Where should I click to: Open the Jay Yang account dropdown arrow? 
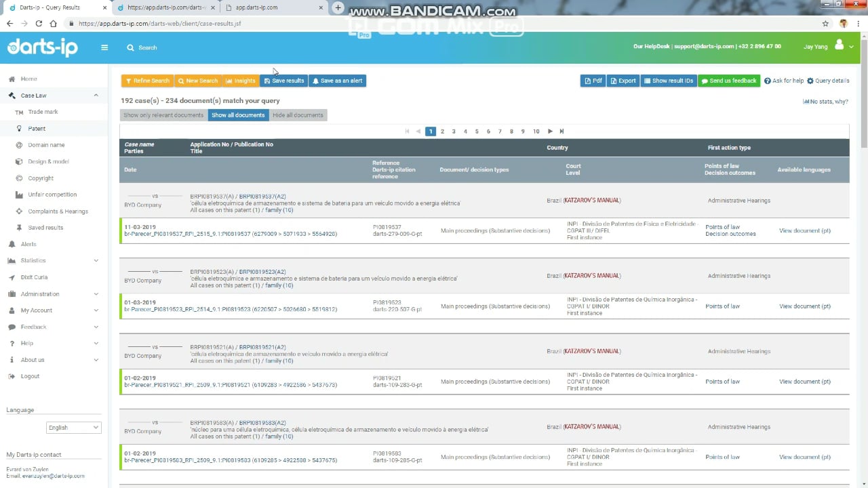851,47
